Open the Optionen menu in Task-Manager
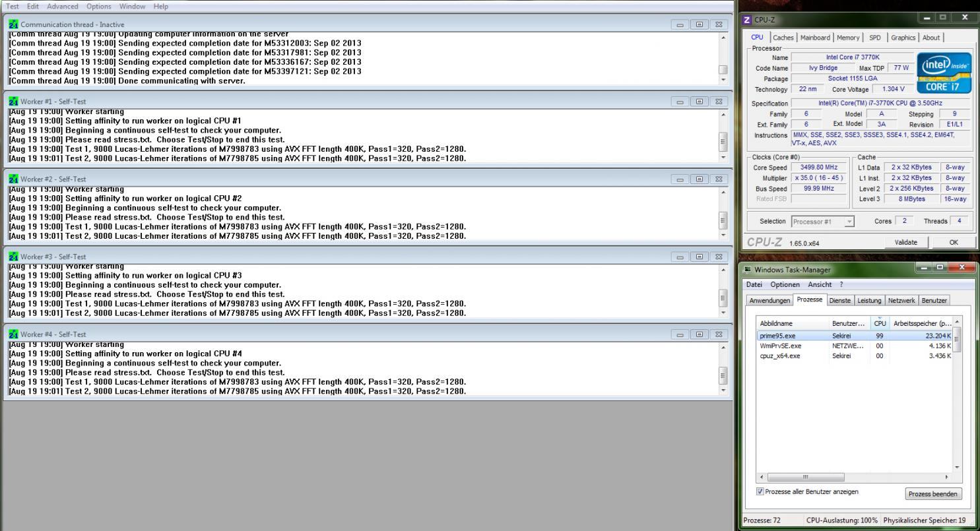The width and height of the screenshot is (980, 531). [x=785, y=284]
